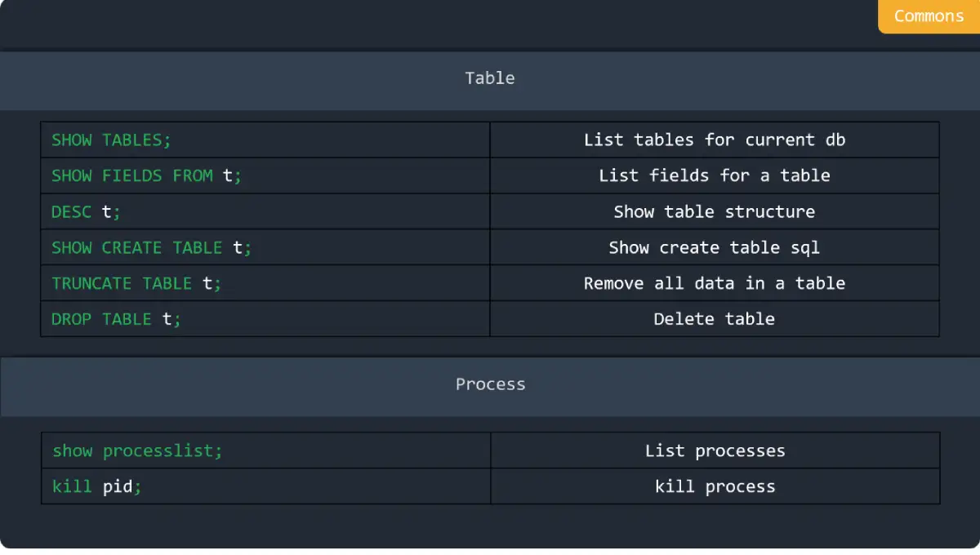Click the Delete table description cell
The height and width of the screenshot is (555, 980).
pyautogui.click(x=714, y=319)
